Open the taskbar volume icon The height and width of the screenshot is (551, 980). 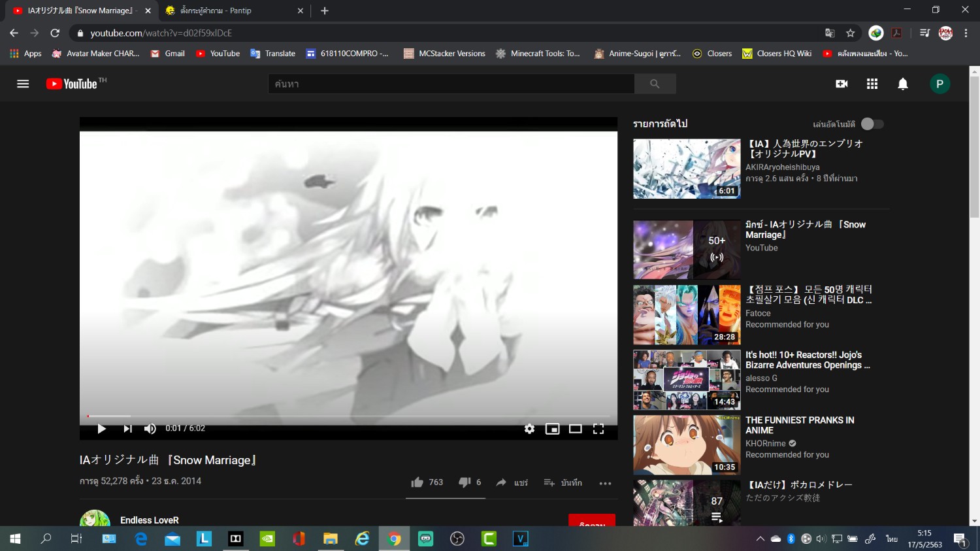821,539
